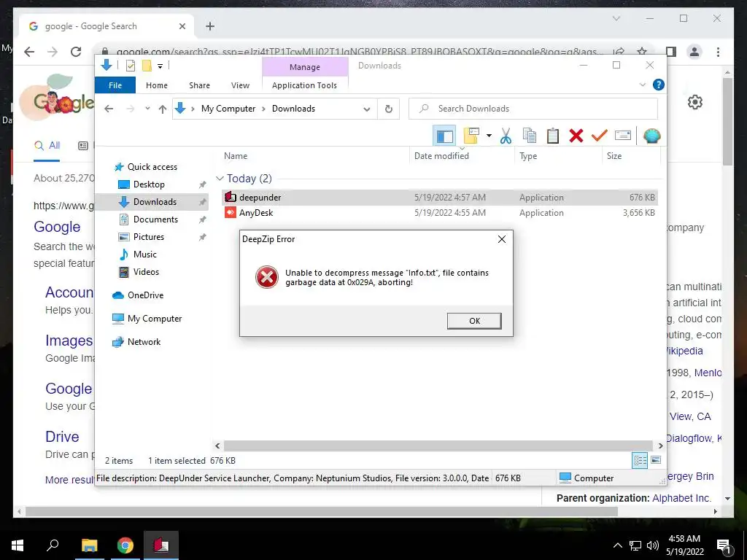Click Explorer horizontal scrollbar
Image resolution: width=747 pixels, height=560 pixels.
click(438, 446)
